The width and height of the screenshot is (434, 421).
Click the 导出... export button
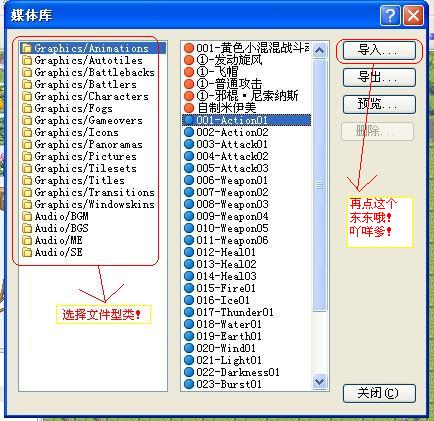tap(379, 78)
